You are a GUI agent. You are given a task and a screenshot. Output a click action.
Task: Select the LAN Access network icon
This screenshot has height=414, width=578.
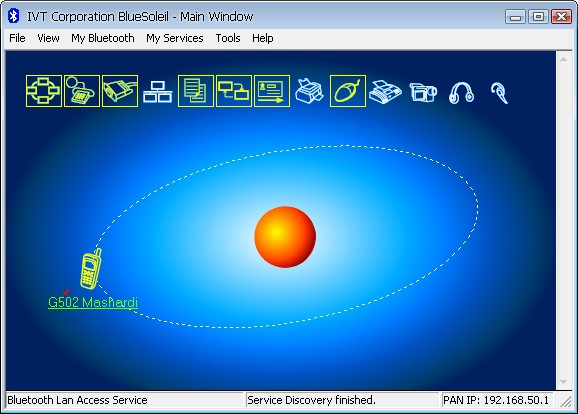(157, 91)
